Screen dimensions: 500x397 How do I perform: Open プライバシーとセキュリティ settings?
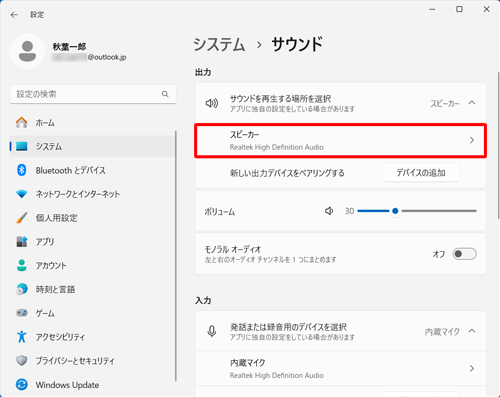tap(92, 361)
